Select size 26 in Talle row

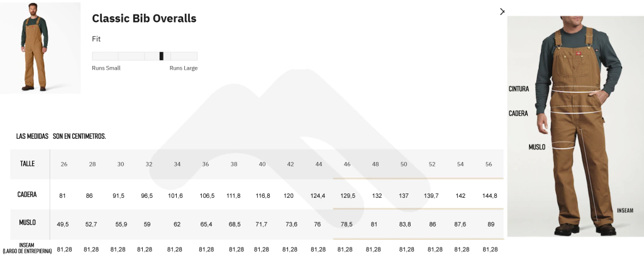tap(64, 164)
